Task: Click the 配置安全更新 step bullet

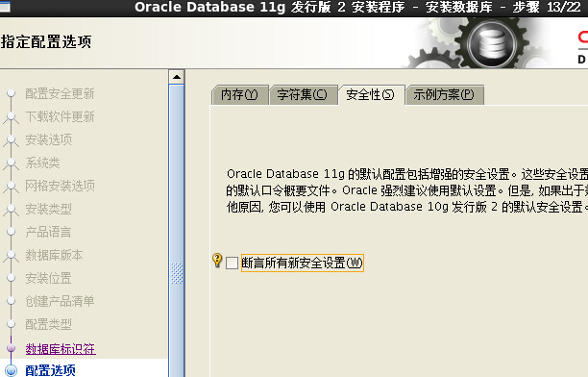Action: pyautogui.click(x=12, y=92)
